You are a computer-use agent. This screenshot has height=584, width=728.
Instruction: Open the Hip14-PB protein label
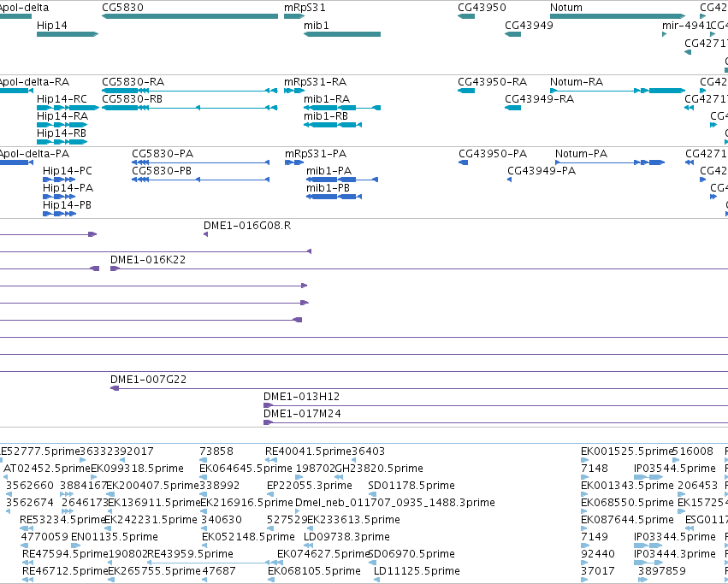coord(67,205)
